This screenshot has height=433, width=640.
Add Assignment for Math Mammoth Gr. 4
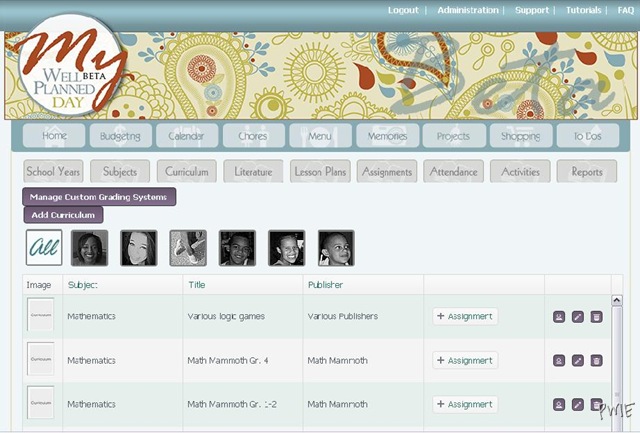pos(465,360)
